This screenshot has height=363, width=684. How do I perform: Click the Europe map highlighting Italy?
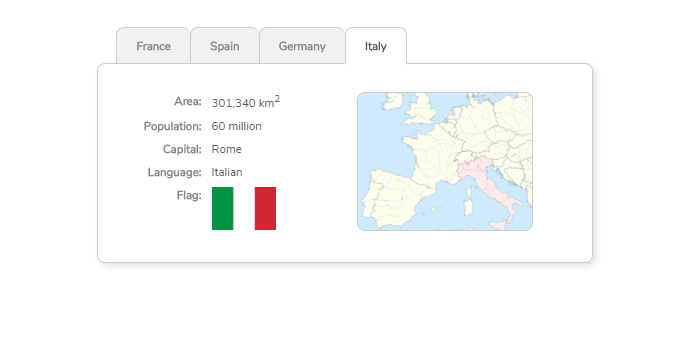pos(445,161)
